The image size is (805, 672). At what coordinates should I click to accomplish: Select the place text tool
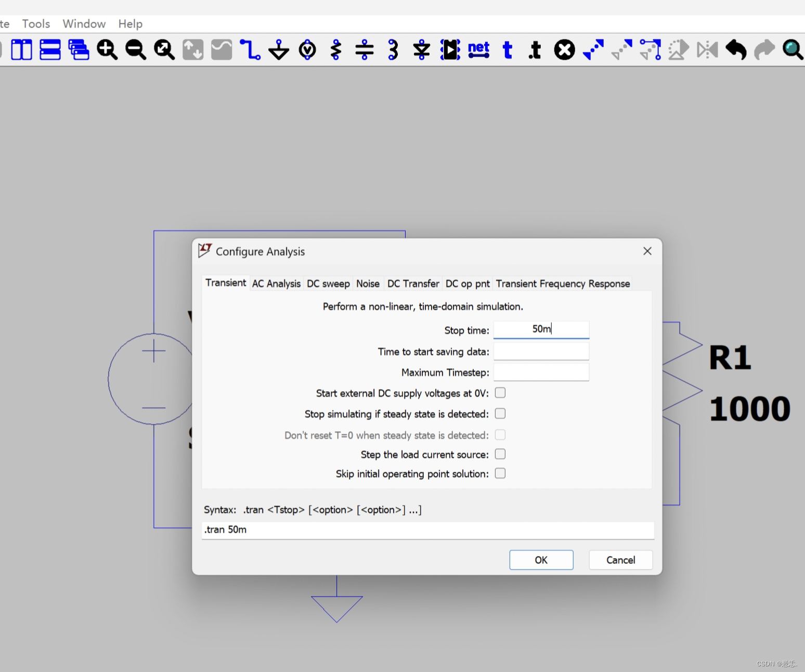pyautogui.click(x=508, y=50)
